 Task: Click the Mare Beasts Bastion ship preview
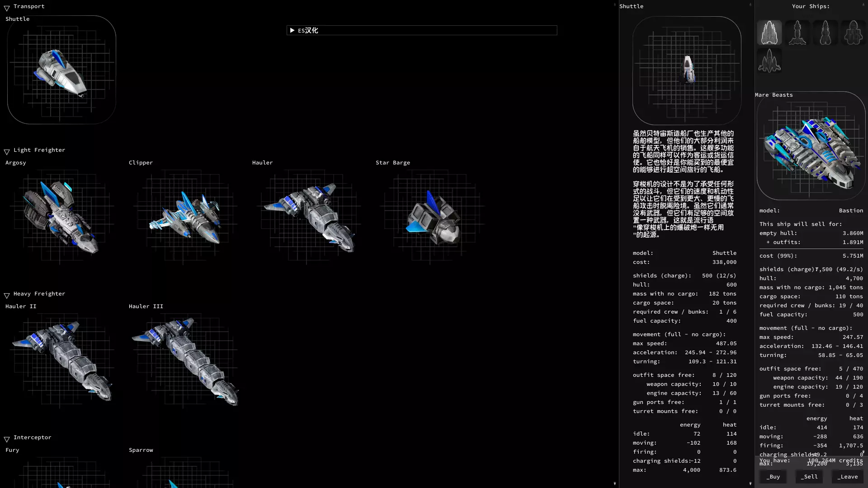pyautogui.click(x=811, y=146)
